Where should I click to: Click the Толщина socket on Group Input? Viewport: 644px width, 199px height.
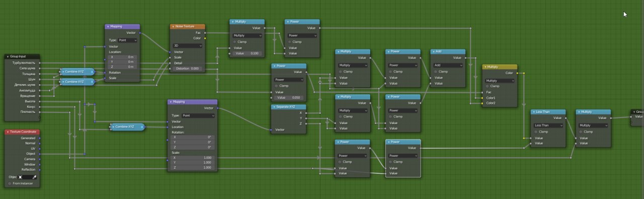(40, 74)
